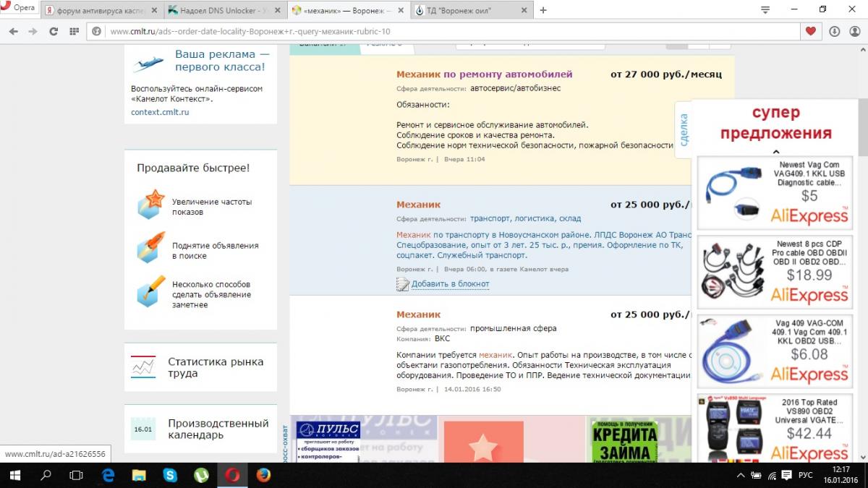Image resolution: width=868 pixels, height=488 pixels.
Task: Go forward with the browser forward arrow
Action: tap(33, 31)
